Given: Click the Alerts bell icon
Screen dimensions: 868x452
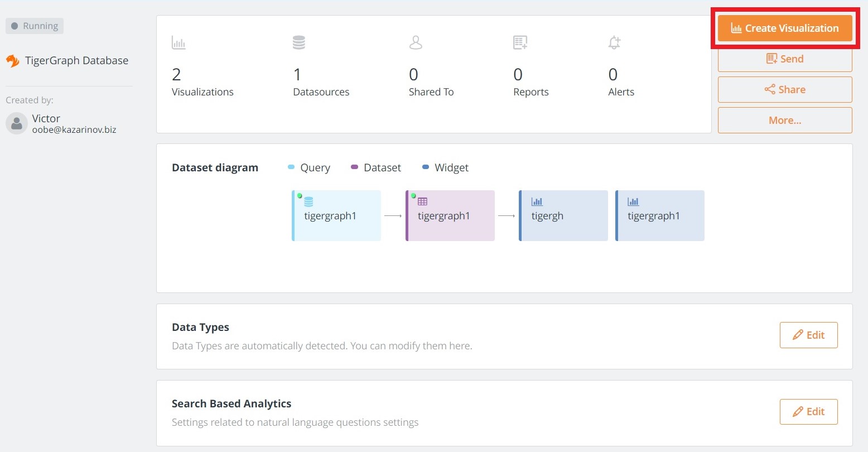Looking at the screenshot, I should pyautogui.click(x=614, y=42).
